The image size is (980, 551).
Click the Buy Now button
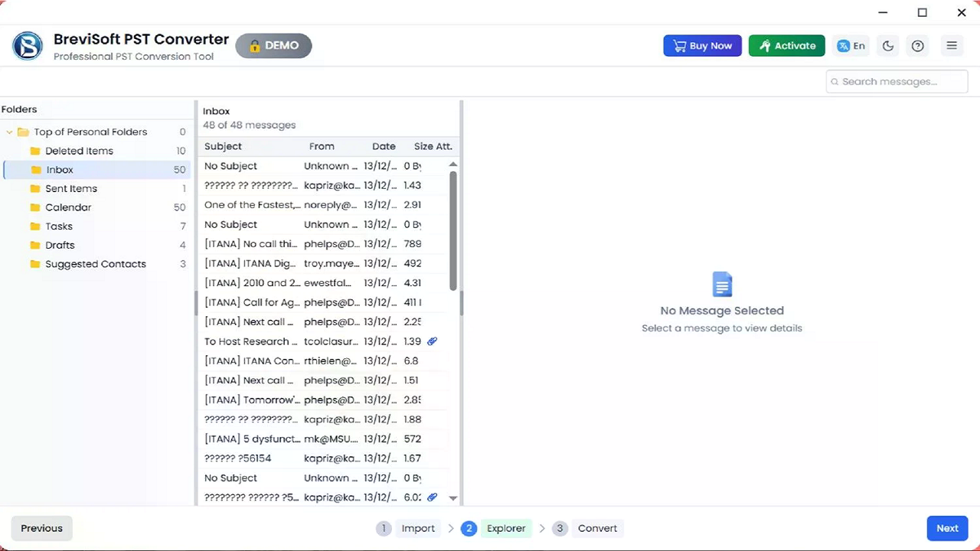point(703,46)
